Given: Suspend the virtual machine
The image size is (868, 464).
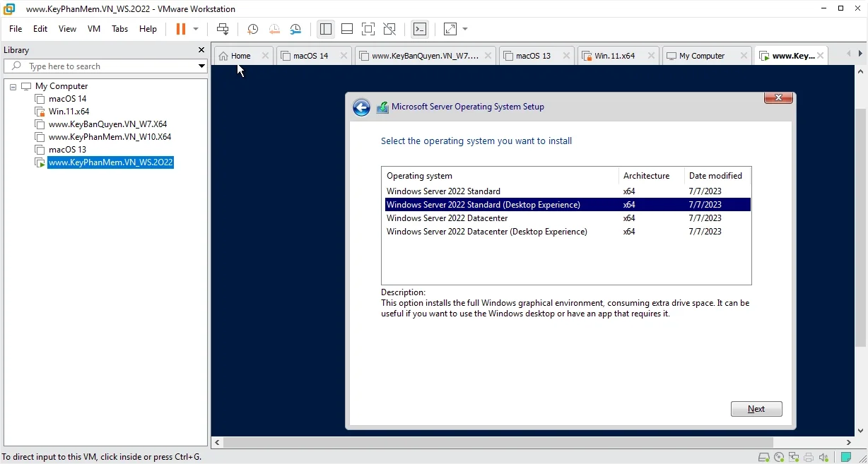Looking at the screenshot, I should click(x=182, y=29).
